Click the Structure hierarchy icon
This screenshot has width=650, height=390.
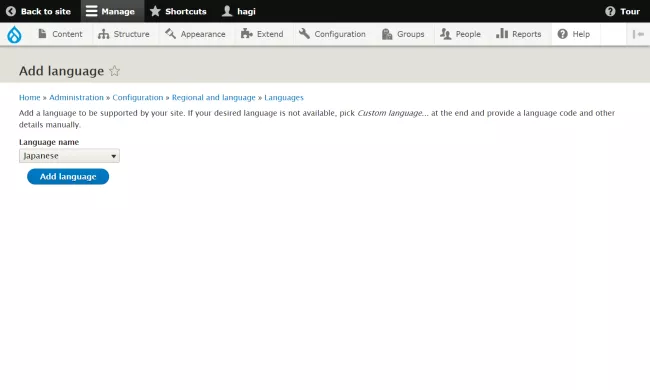click(104, 34)
